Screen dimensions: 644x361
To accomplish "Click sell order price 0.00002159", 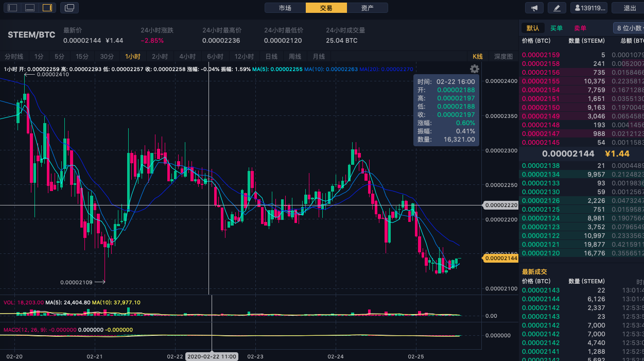I will (x=541, y=55).
